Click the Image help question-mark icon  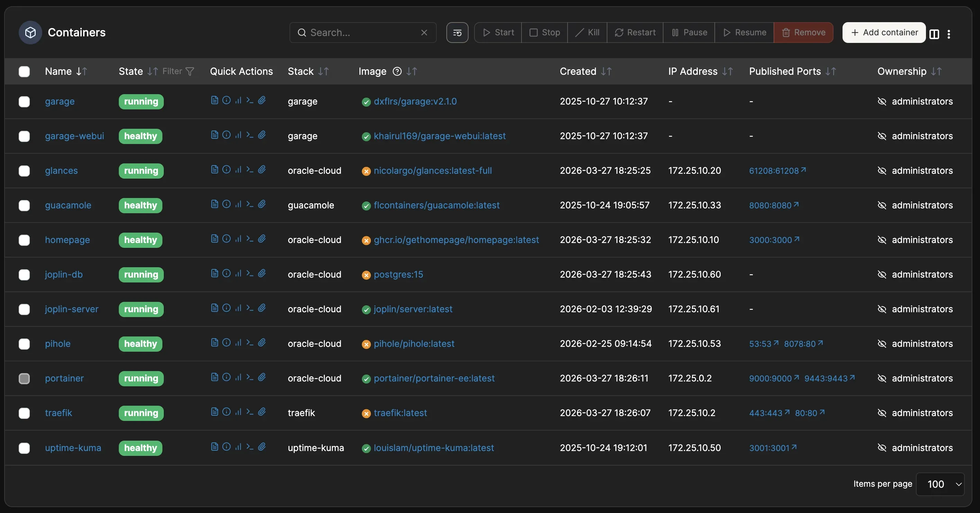pyautogui.click(x=397, y=71)
